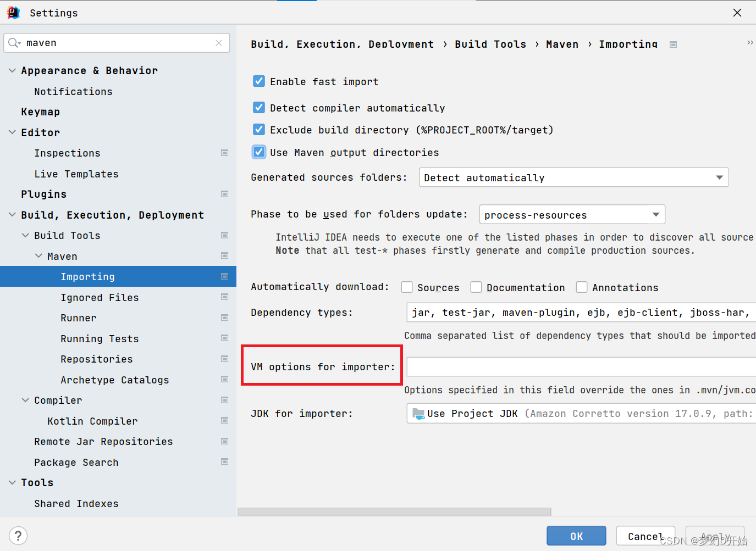Open Notifications settings page
The image size is (756, 551).
(x=73, y=91)
